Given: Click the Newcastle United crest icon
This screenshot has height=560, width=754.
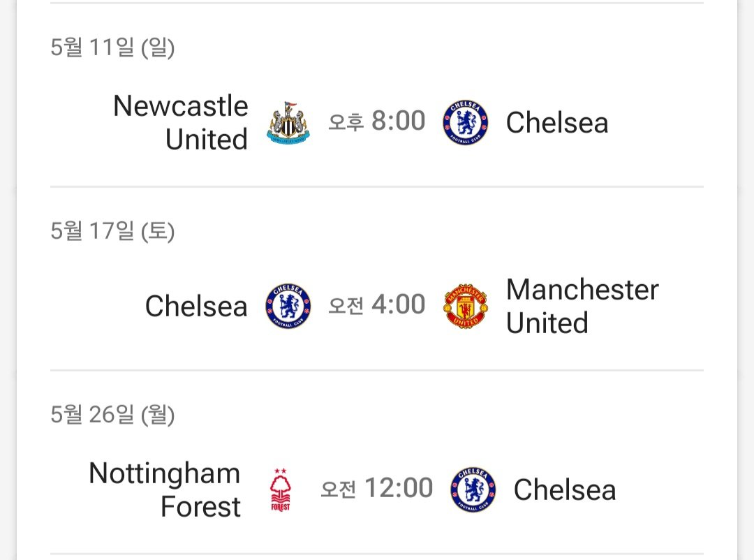Looking at the screenshot, I should tap(288, 123).
